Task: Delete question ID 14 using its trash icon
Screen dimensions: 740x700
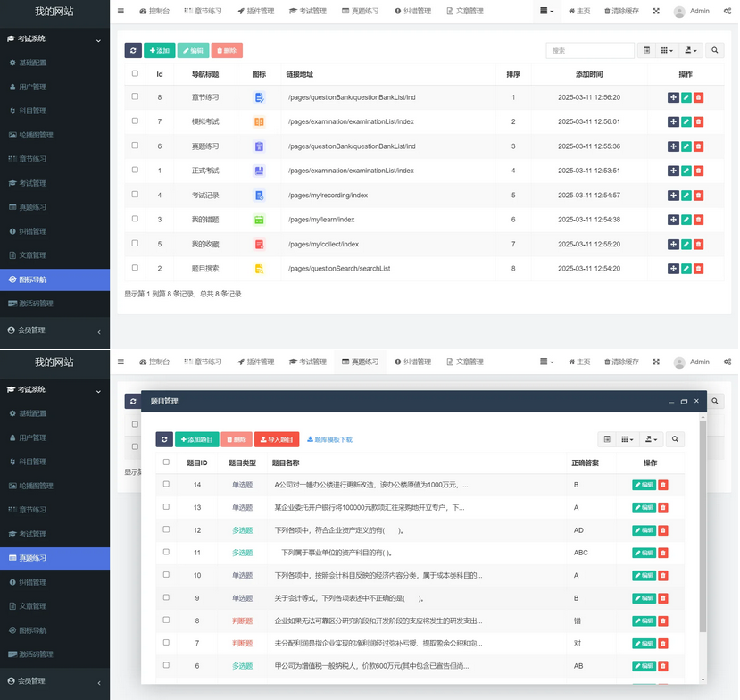Action: click(662, 485)
